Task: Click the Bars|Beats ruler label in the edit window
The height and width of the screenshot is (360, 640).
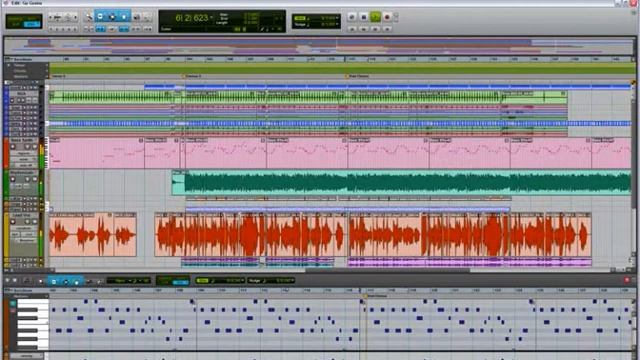Action: pyautogui.click(x=23, y=60)
